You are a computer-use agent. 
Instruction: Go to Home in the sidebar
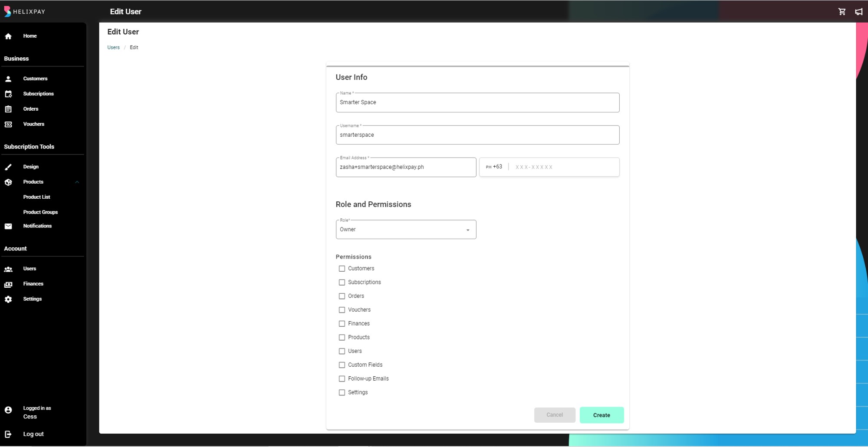(x=30, y=36)
